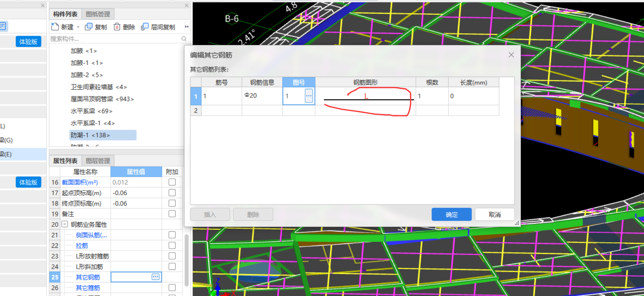Select 卫生间素砼墙基 <4> component

(99, 87)
